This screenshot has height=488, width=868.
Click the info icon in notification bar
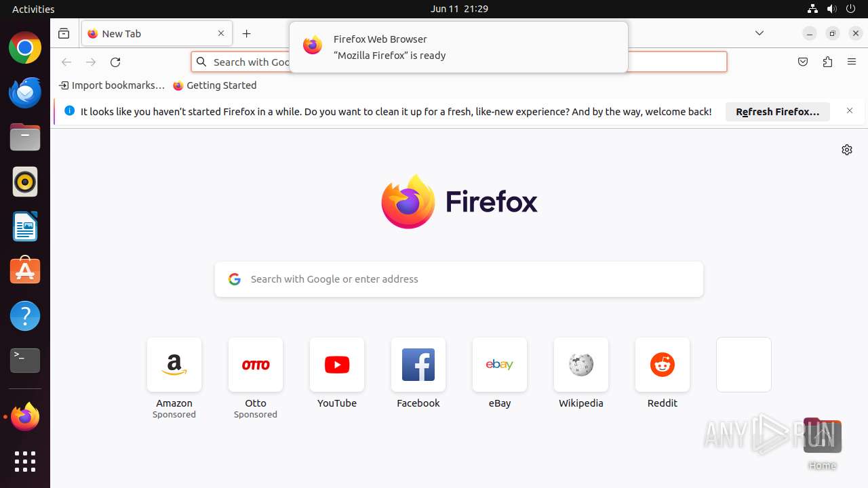[x=69, y=111]
